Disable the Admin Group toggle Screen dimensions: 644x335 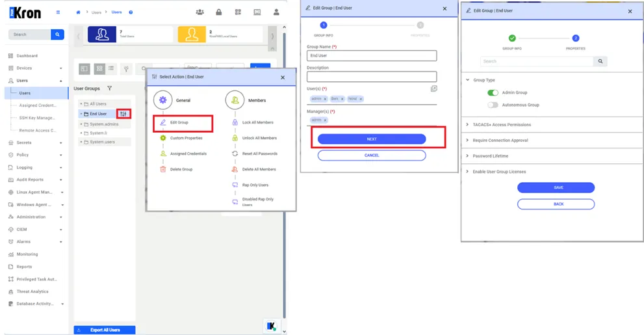point(493,92)
